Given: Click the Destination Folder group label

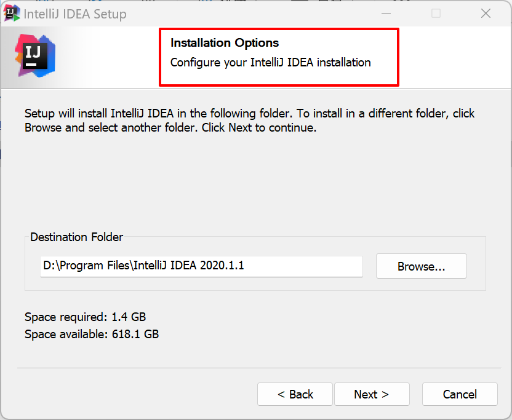Looking at the screenshot, I should (76, 237).
